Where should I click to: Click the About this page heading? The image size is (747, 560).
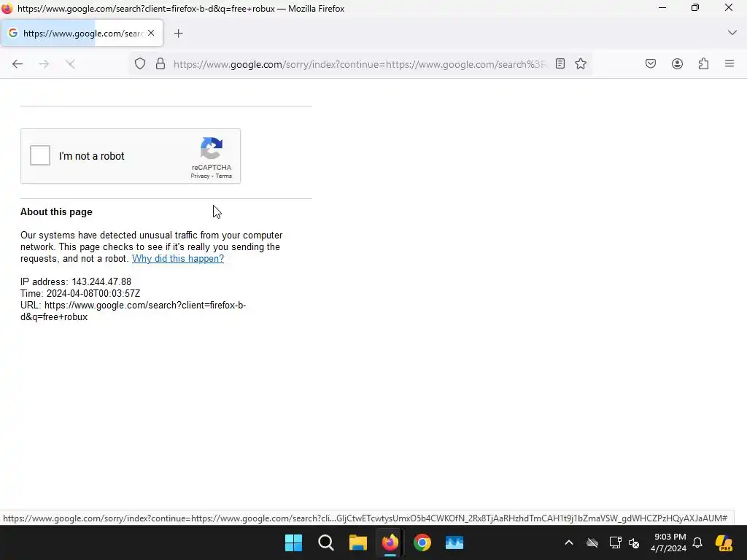pyautogui.click(x=56, y=212)
